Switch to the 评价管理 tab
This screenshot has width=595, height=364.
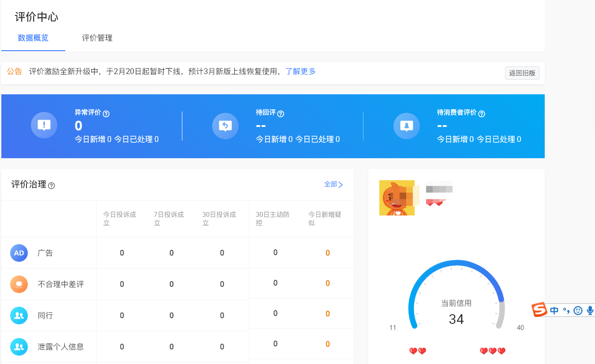tap(97, 38)
